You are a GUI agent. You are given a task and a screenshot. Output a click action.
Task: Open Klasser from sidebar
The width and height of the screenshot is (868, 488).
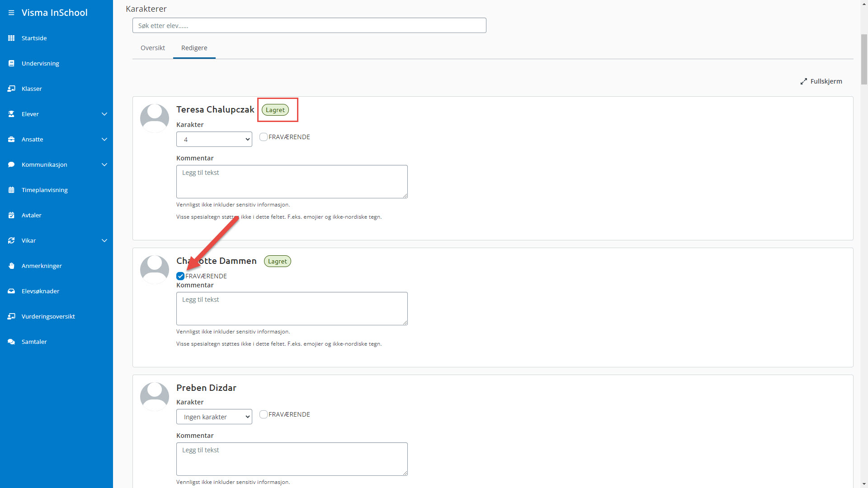tap(32, 89)
